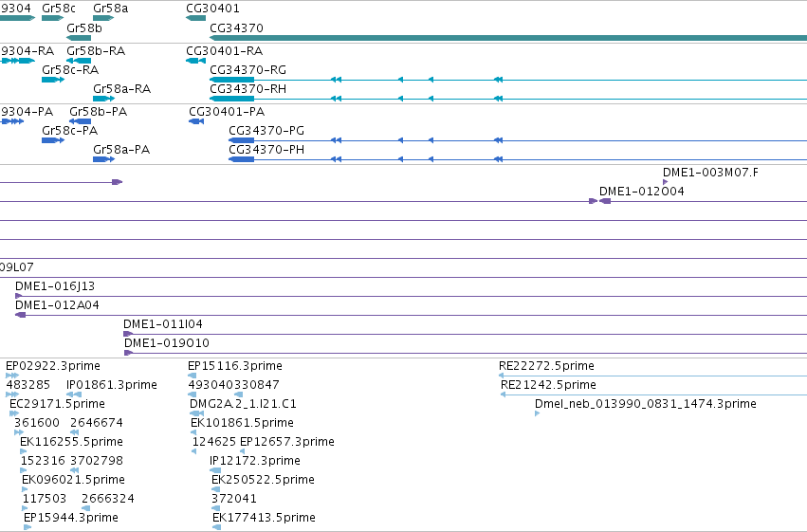The height and width of the screenshot is (532, 807).
Task: Click the text label DME1-012O04
Action: pyautogui.click(x=642, y=191)
